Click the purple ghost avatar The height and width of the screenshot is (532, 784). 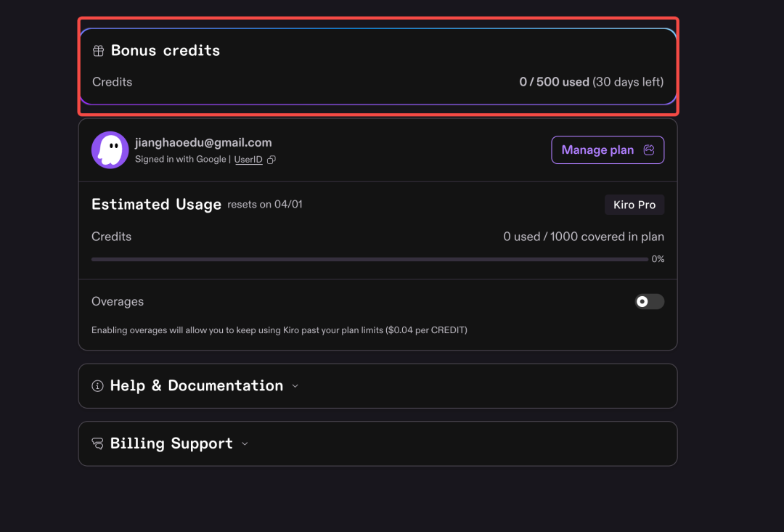pos(110,150)
